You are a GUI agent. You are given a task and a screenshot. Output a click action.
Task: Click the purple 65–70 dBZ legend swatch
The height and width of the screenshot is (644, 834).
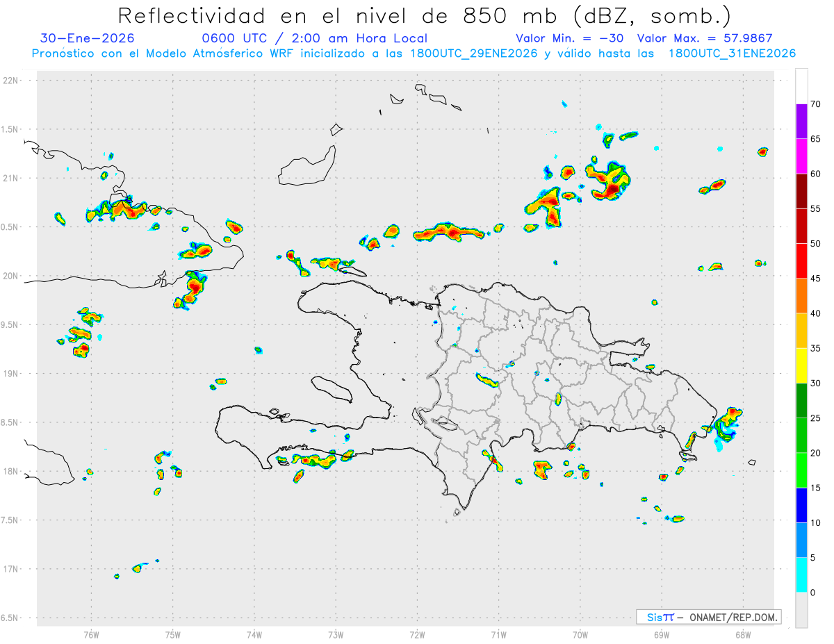click(x=801, y=121)
